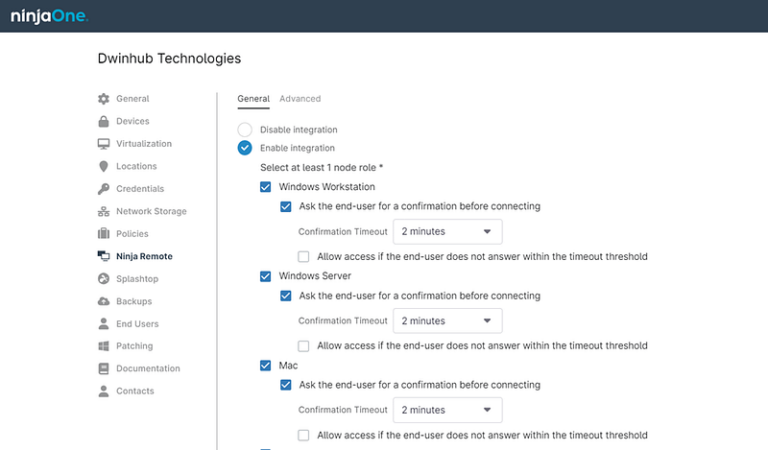
Task: Uncheck the Mac node role checkbox
Action: pyautogui.click(x=265, y=366)
